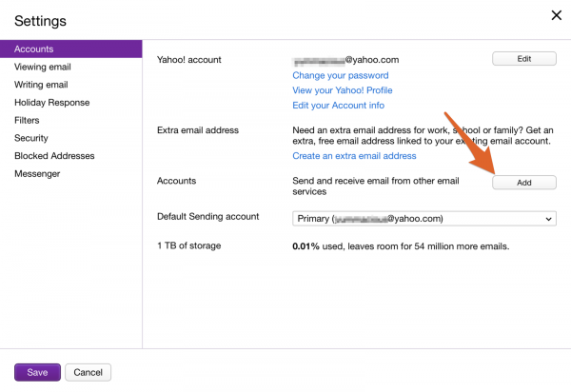Image resolution: width=571 pixels, height=392 pixels.
Task: Click the Edit button for Yahoo! account
Action: coord(524,59)
